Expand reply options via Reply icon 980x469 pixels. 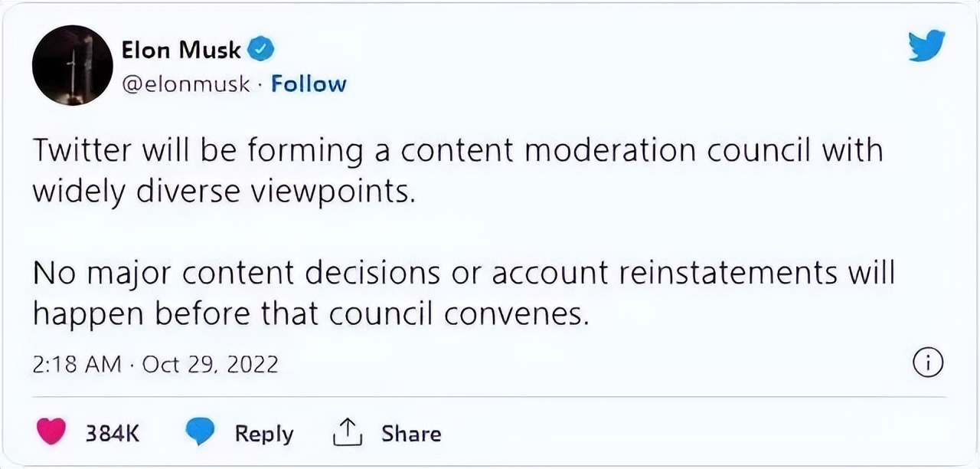pos(200,432)
